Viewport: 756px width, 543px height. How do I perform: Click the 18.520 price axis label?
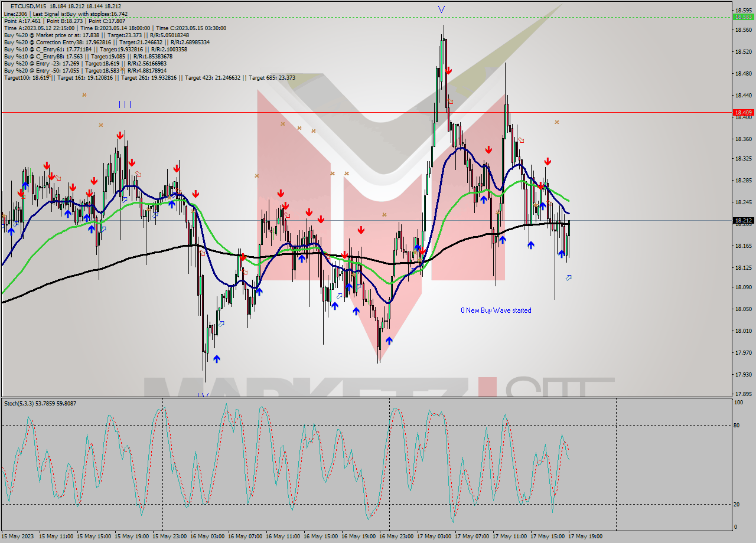[x=743, y=52]
